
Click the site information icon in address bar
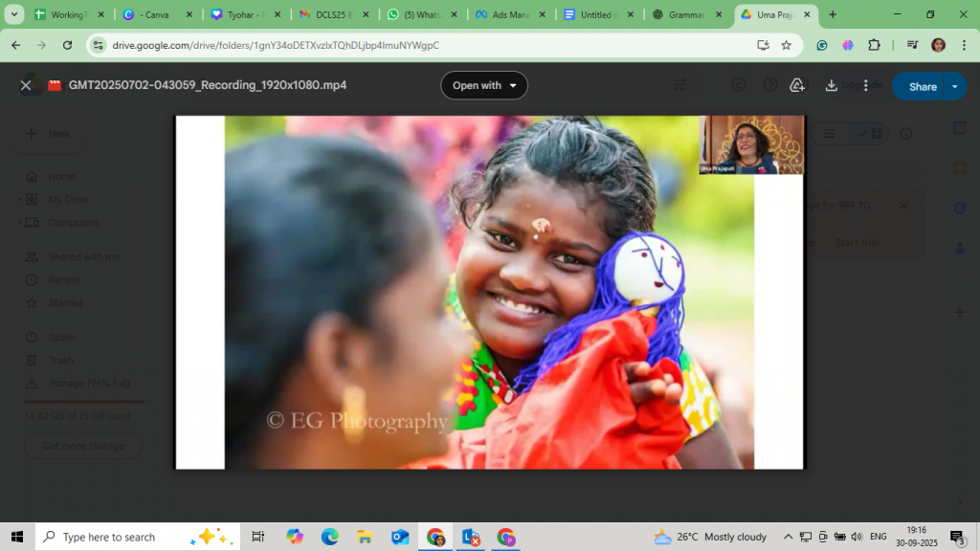pos(99,45)
